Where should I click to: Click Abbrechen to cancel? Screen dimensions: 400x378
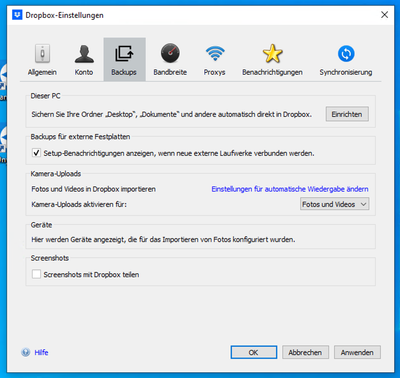pyautogui.click(x=305, y=352)
